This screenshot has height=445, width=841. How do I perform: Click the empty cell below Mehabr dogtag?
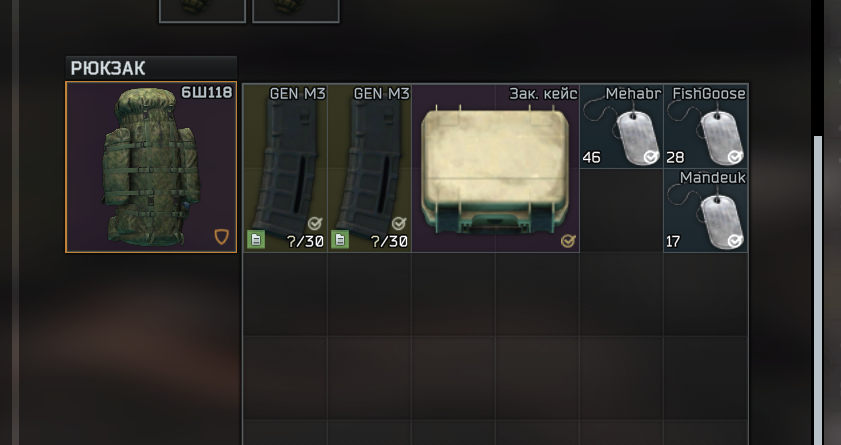coord(621,210)
